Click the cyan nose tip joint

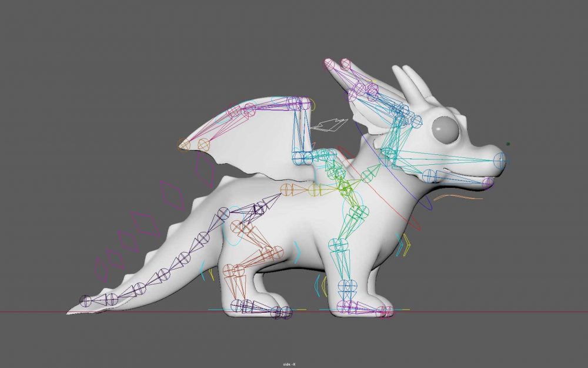coord(500,160)
